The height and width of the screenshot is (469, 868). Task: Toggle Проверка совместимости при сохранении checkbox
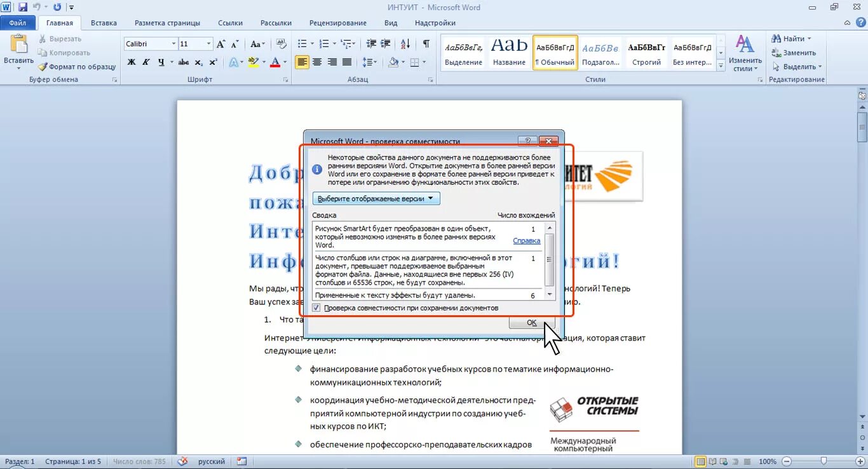point(316,308)
